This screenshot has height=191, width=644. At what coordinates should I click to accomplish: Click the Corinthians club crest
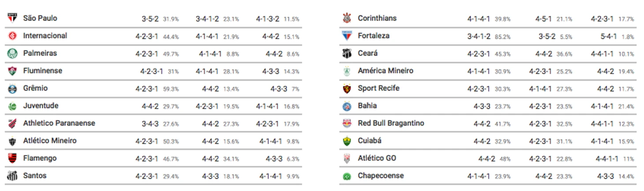point(347,19)
